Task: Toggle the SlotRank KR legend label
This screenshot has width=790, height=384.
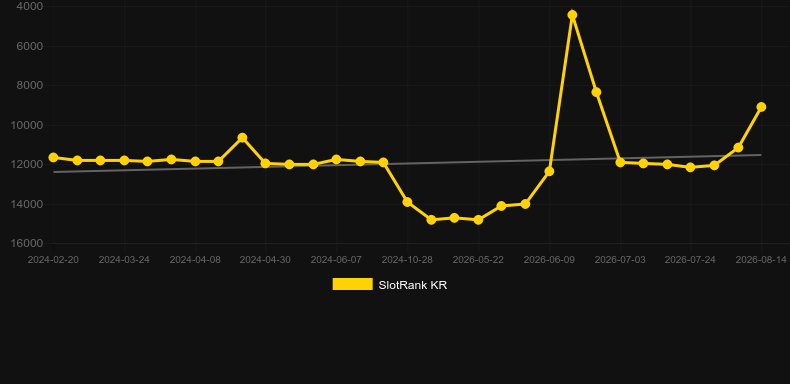Action: click(x=413, y=285)
